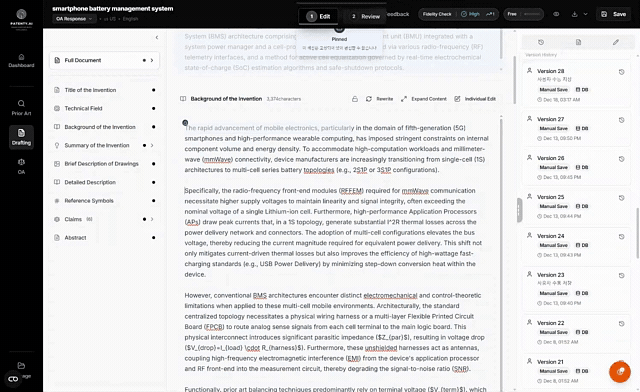Toggle the preview eye icon in top bar
The height and width of the screenshot is (392, 640).
556,14
